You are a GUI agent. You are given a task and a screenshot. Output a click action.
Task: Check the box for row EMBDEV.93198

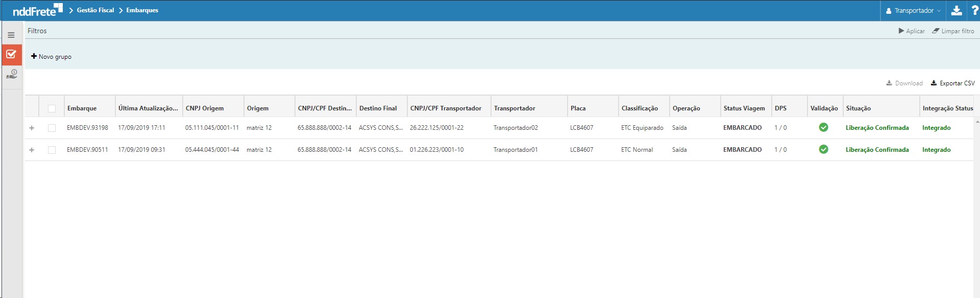[x=52, y=128]
